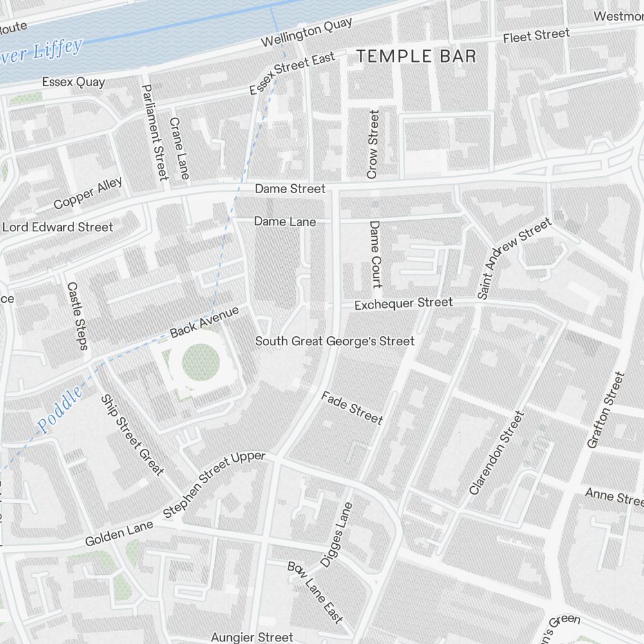
Task: Select the Golden Lane label
Action: click(119, 533)
